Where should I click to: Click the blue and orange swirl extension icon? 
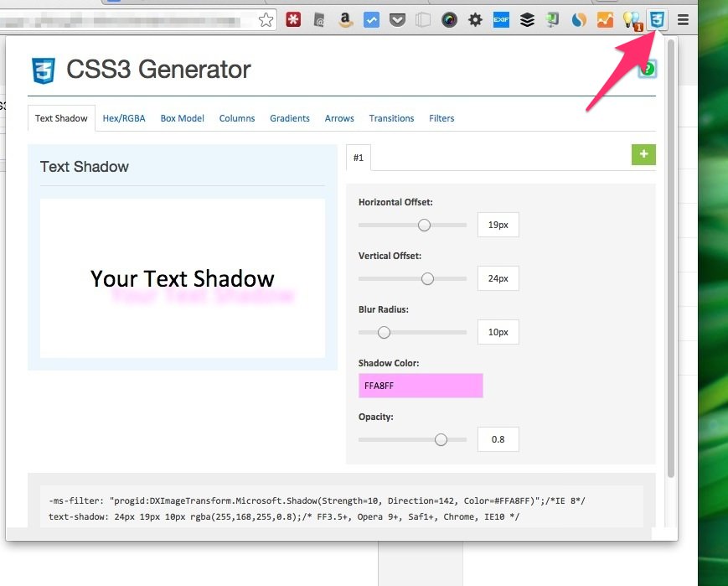point(579,20)
